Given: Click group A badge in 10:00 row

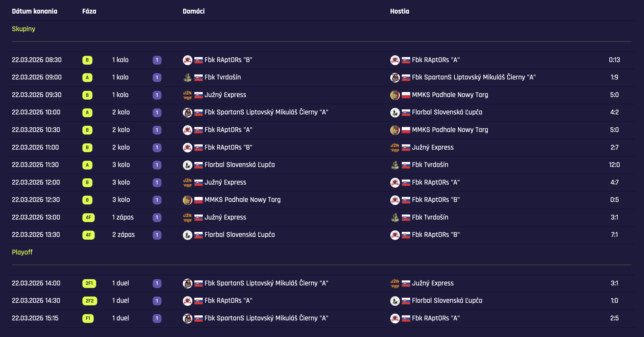Looking at the screenshot, I should pos(87,112).
